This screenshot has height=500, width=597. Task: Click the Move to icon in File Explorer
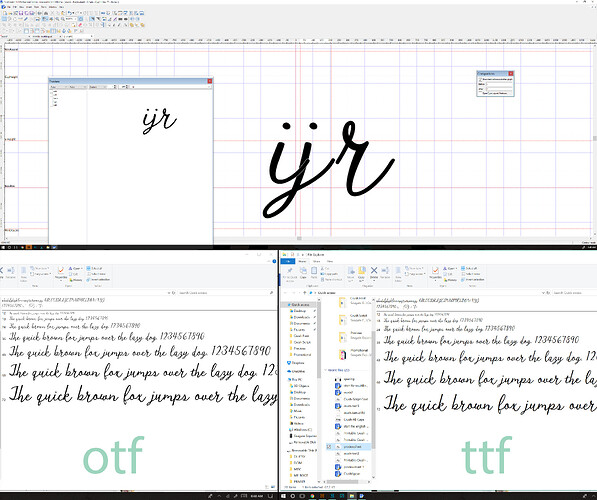tap(351, 272)
